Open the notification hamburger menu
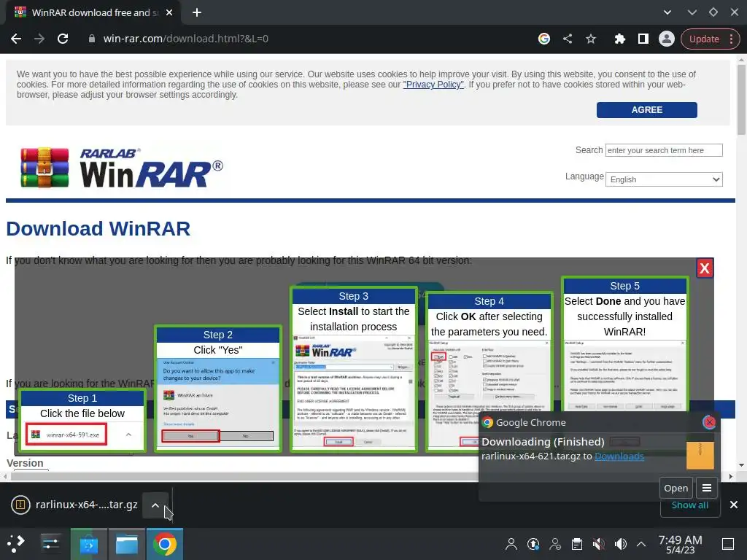 click(706, 488)
